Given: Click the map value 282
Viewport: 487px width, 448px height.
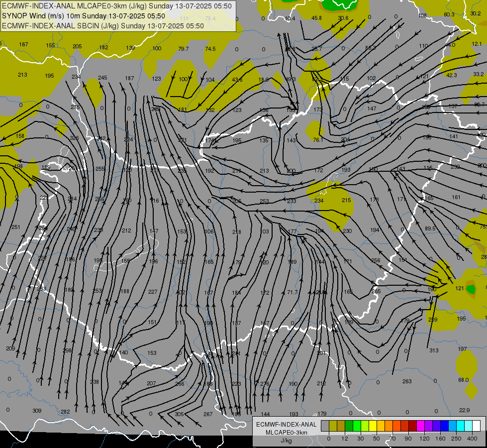Looking at the screenshot, I should 65,412.
